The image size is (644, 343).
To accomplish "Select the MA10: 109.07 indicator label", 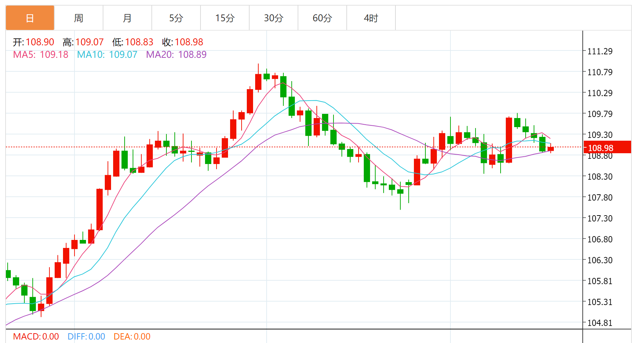I will pyautogui.click(x=107, y=55).
